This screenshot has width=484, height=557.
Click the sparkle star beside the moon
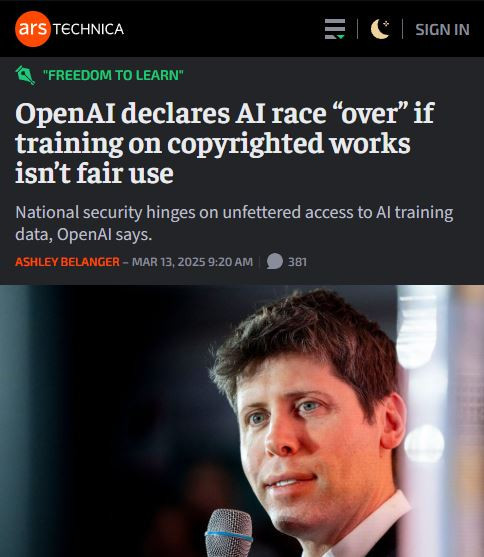(386, 24)
